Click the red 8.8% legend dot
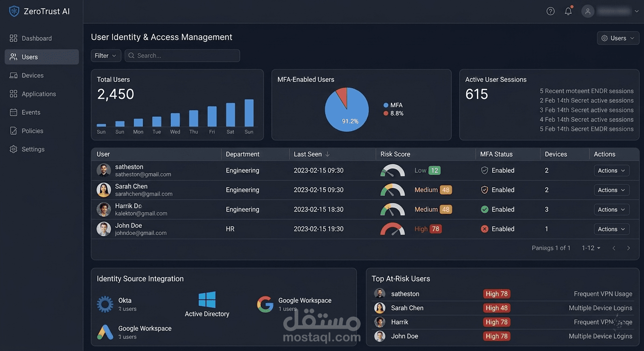The width and height of the screenshot is (644, 351). coord(386,113)
